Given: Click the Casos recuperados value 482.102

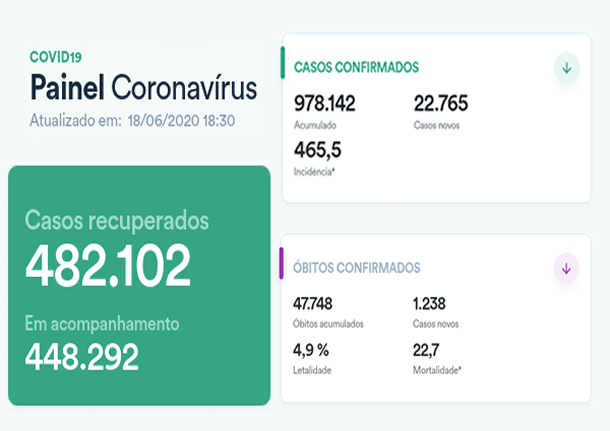Looking at the screenshot, I should point(108,266).
